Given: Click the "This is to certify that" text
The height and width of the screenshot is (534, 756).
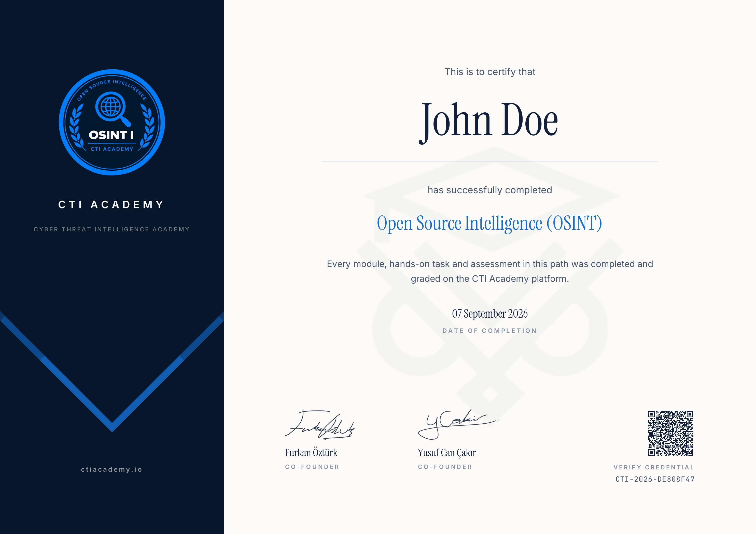Looking at the screenshot, I should tap(490, 72).
